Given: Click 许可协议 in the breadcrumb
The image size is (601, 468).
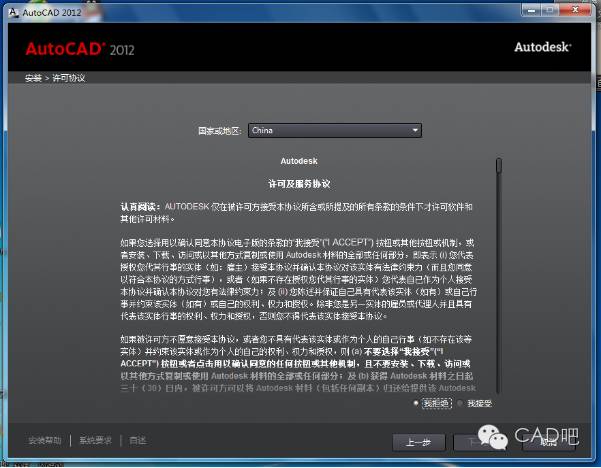Looking at the screenshot, I should click(x=69, y=78).
